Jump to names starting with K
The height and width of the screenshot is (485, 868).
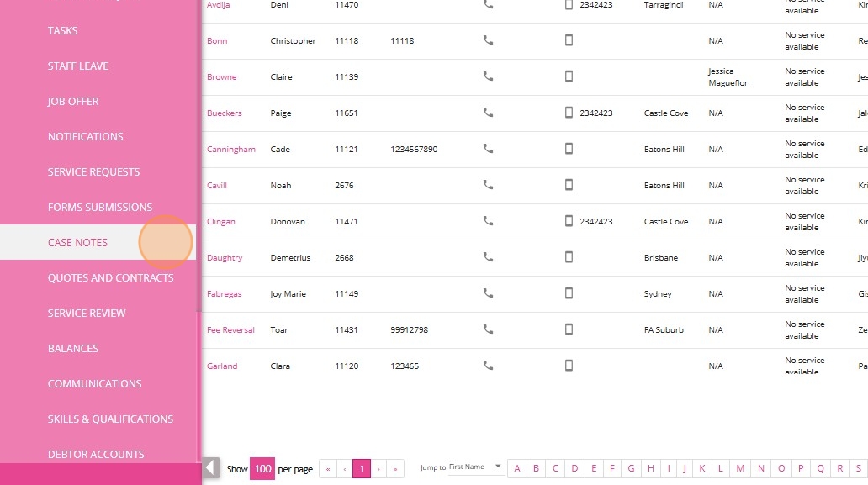point(702,468)
